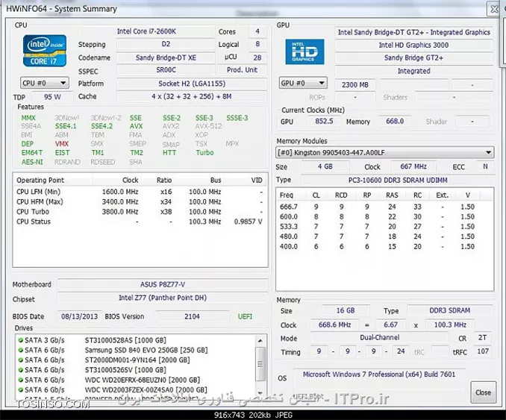The image size is (506, 420).
Task: Expand the Kingston memory module dropdown
Action: (x=384, y=153)
